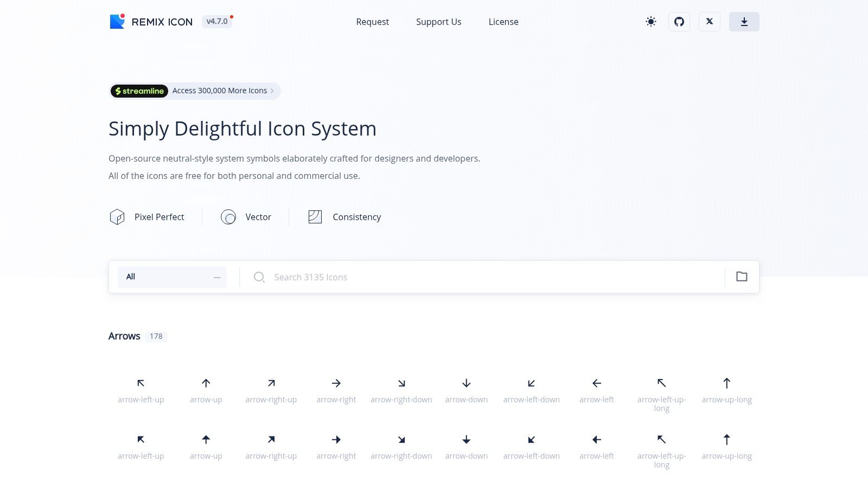Screen dimensions: 868x488
Task: Click the Remix Icon logo
Action: point(151,22)
